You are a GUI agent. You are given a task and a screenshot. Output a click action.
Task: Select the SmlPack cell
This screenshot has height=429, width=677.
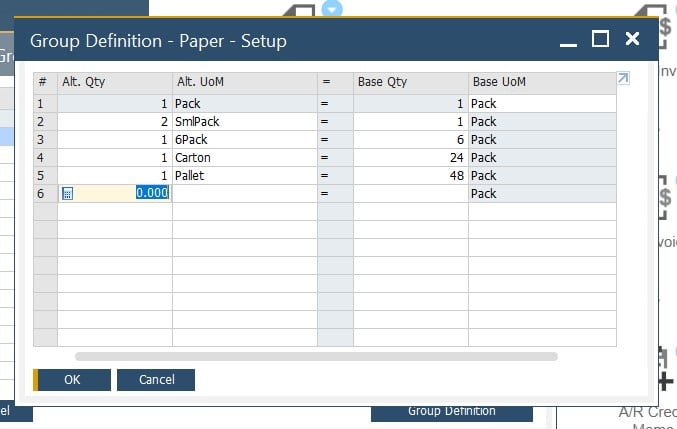click(x=245, y=122)
